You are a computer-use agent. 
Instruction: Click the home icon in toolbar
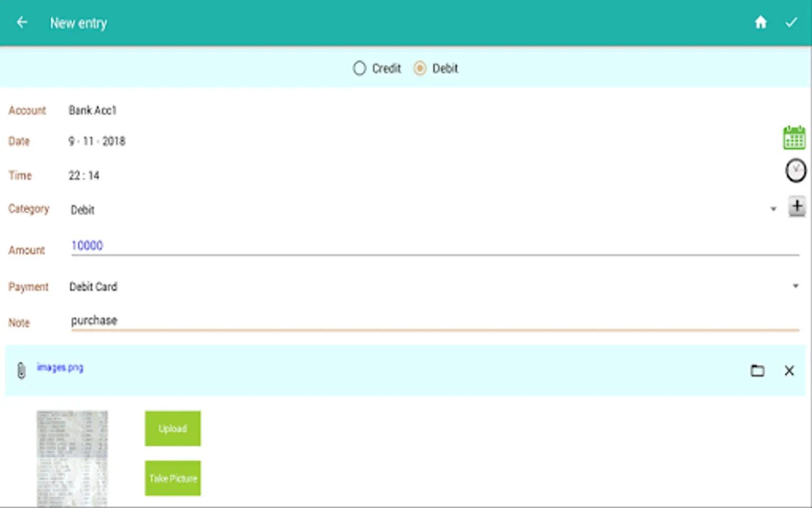[761, 22]
